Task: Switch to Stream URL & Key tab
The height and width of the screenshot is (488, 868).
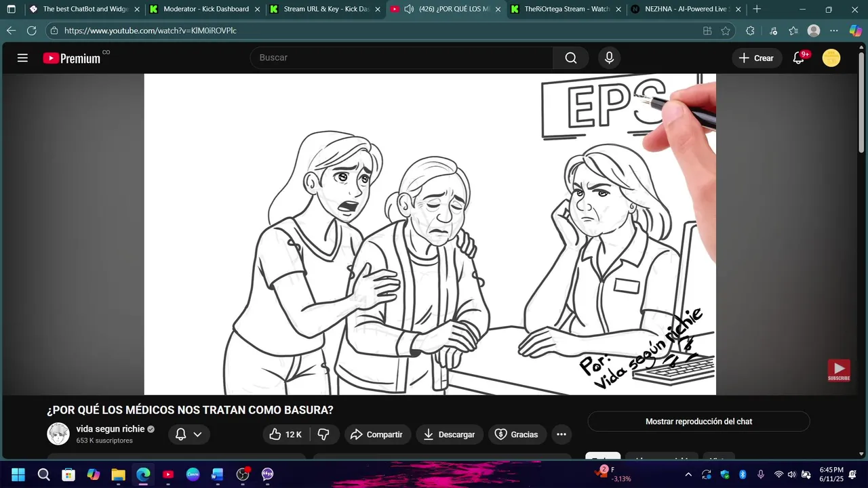Action: [325, 9]
